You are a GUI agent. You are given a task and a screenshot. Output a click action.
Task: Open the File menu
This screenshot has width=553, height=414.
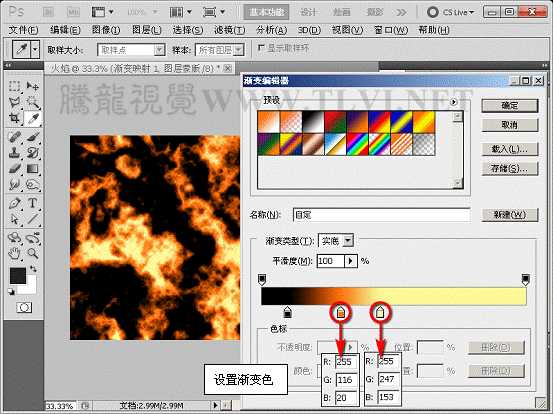(x=23, y=30)
